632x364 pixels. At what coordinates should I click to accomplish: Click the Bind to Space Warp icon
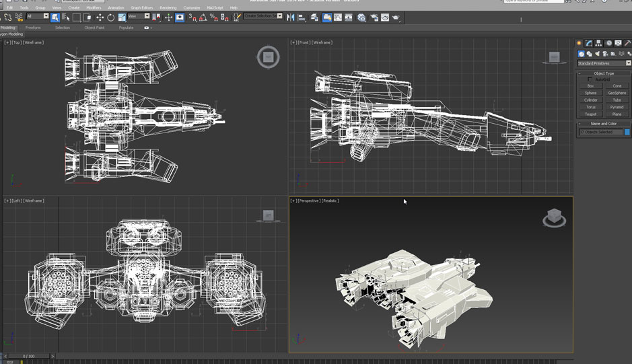tap(19, 17)
